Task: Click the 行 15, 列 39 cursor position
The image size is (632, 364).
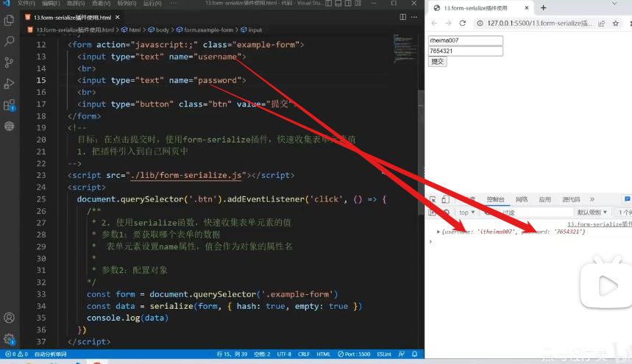Action: pyautogui.click(x=232, y=354)
